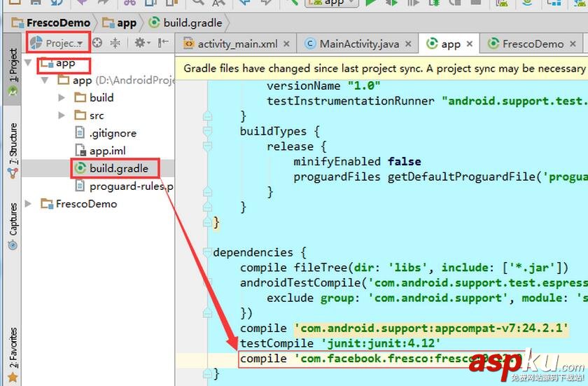
Task: Collapse the buildTypes code block fold marker
Action: 207,131
